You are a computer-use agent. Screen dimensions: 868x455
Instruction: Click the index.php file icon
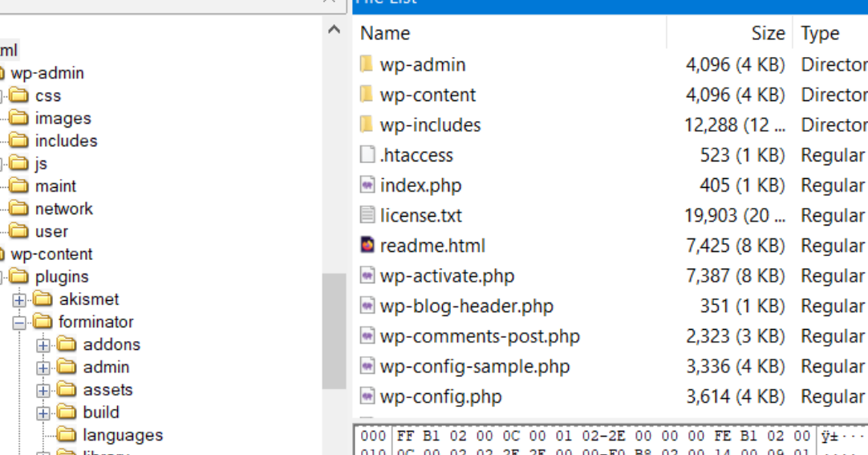tap(367, 185)
